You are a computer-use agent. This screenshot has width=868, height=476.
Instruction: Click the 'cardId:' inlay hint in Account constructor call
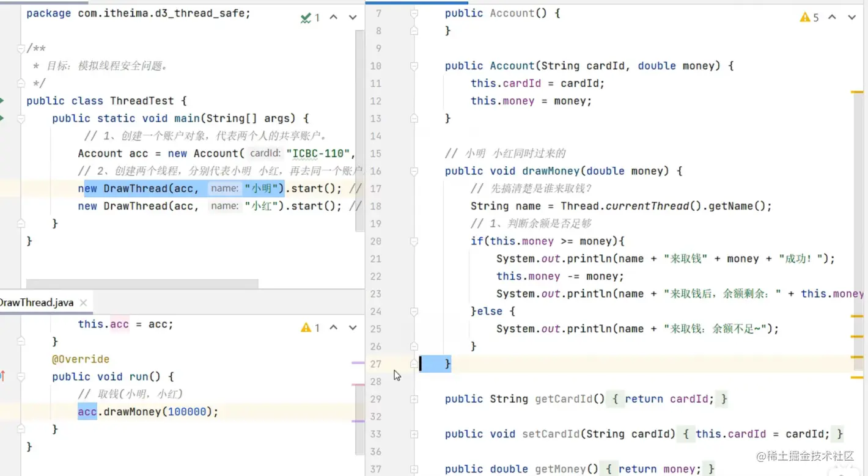coord(265,153)
